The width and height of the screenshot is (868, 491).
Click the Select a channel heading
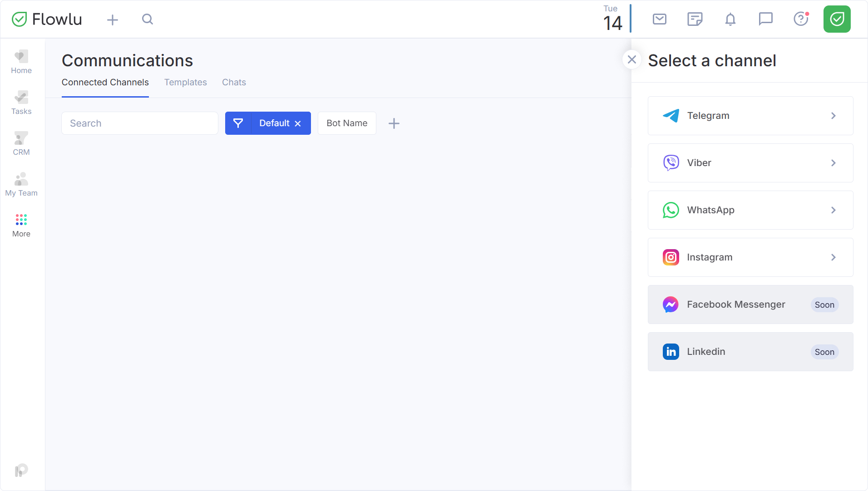(x=712, y=60)
